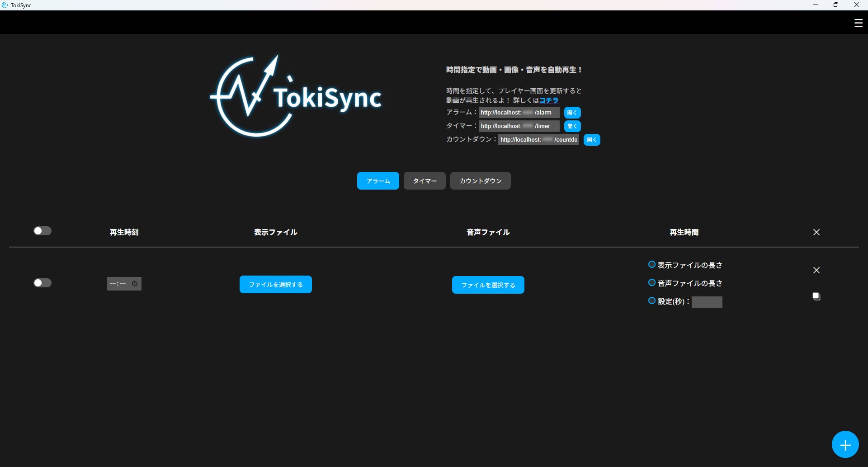Add a new alarm row with plus button

845,444
